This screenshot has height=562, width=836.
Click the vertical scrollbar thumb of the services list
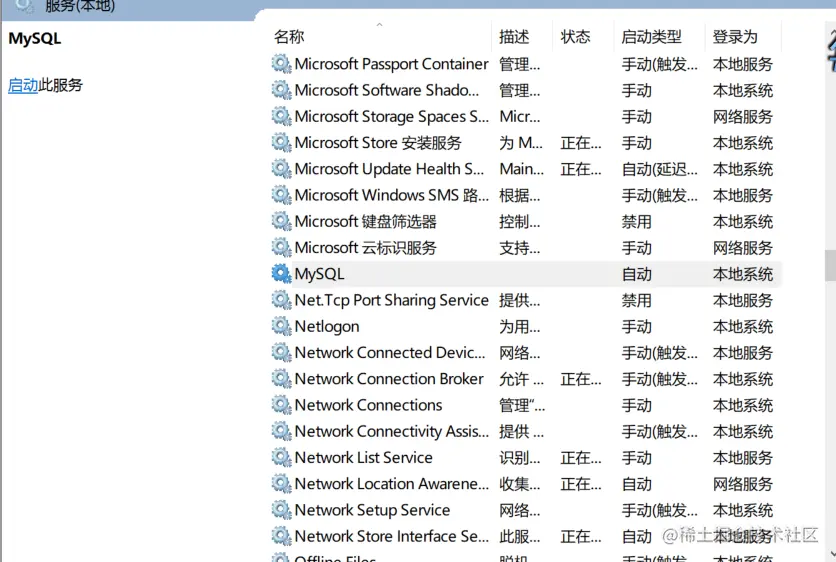pos(830,266)
